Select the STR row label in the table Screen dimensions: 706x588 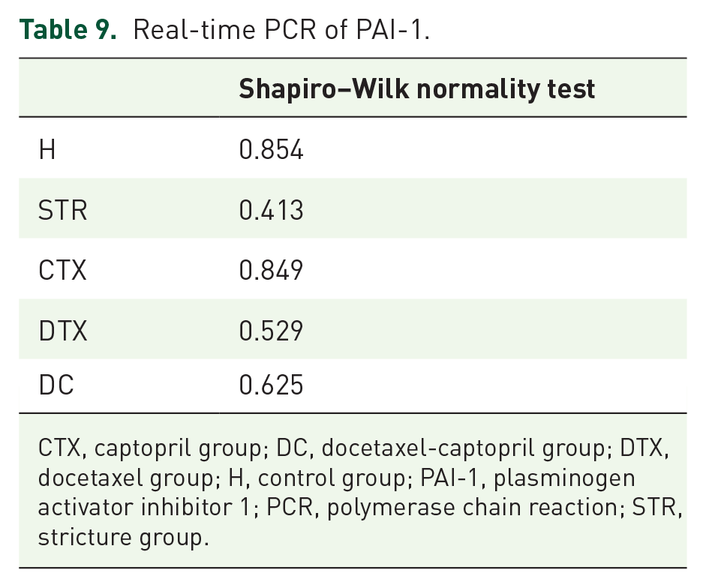(x=63, y=210)
